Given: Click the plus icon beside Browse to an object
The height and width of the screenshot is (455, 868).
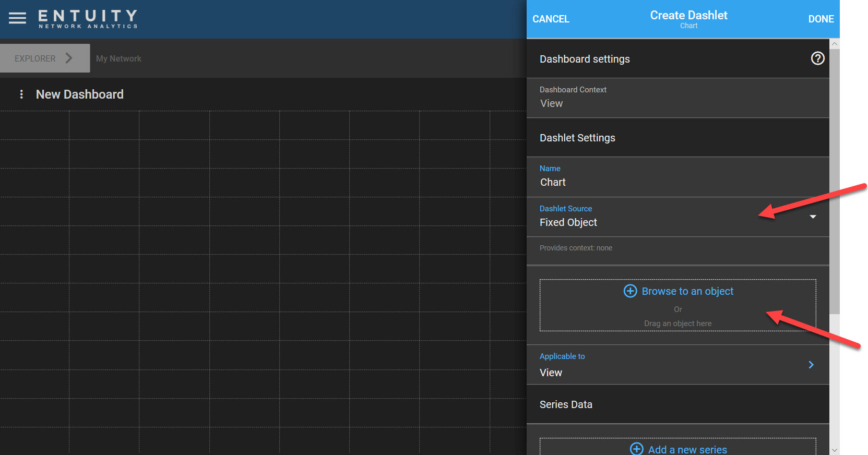Looking at the screenshot, I should tap(630, 291).
